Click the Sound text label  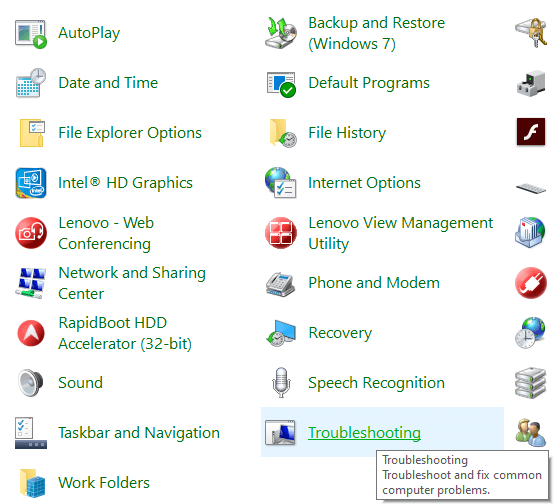pos(81,383)
